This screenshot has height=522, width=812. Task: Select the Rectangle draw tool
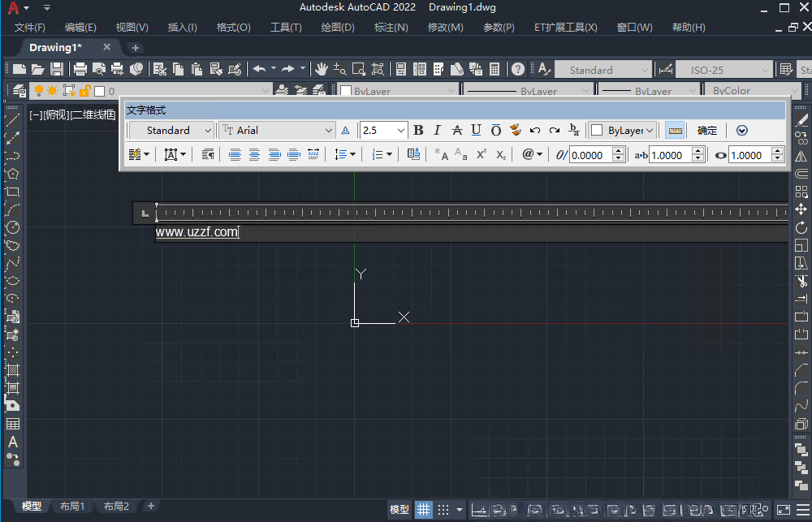point(12,192)
